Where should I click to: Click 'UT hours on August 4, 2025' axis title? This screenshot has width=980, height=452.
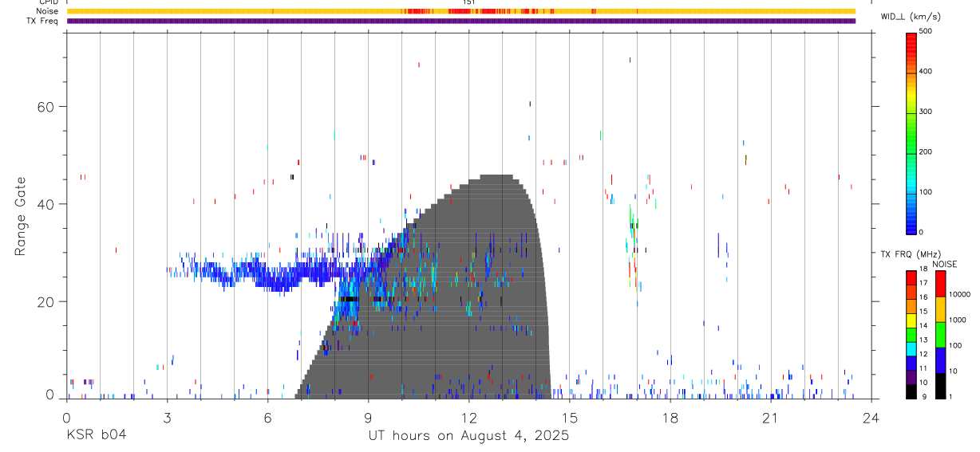click(x=468, y=435)
